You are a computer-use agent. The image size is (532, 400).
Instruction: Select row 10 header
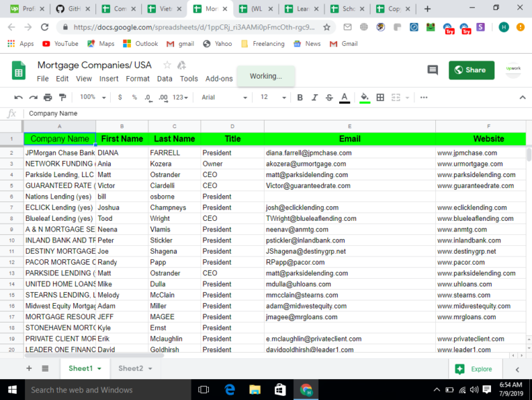click(x=12, y=240)
